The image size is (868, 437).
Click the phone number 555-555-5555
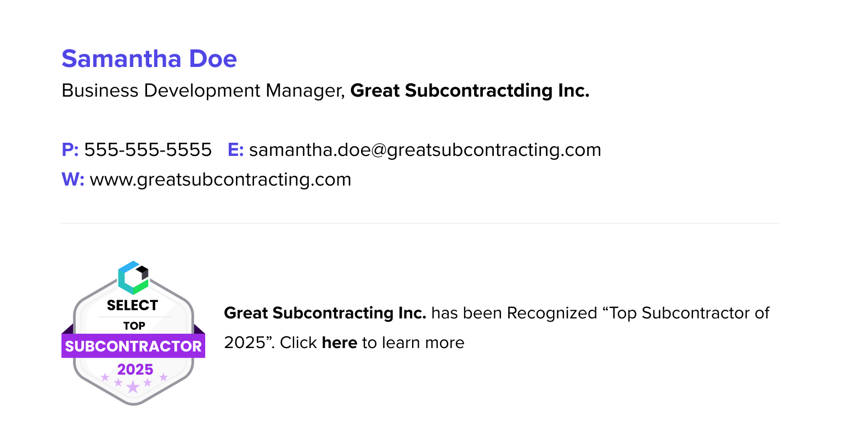pyautogui.click(x=148, y=150)
